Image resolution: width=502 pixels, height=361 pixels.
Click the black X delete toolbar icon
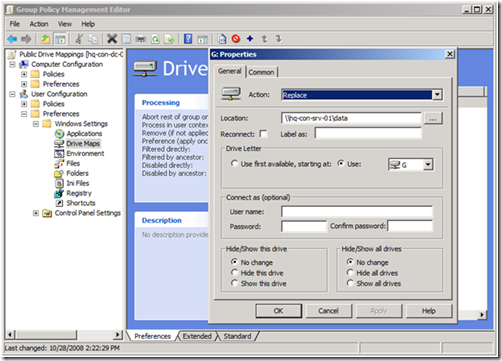pos(112,39)
